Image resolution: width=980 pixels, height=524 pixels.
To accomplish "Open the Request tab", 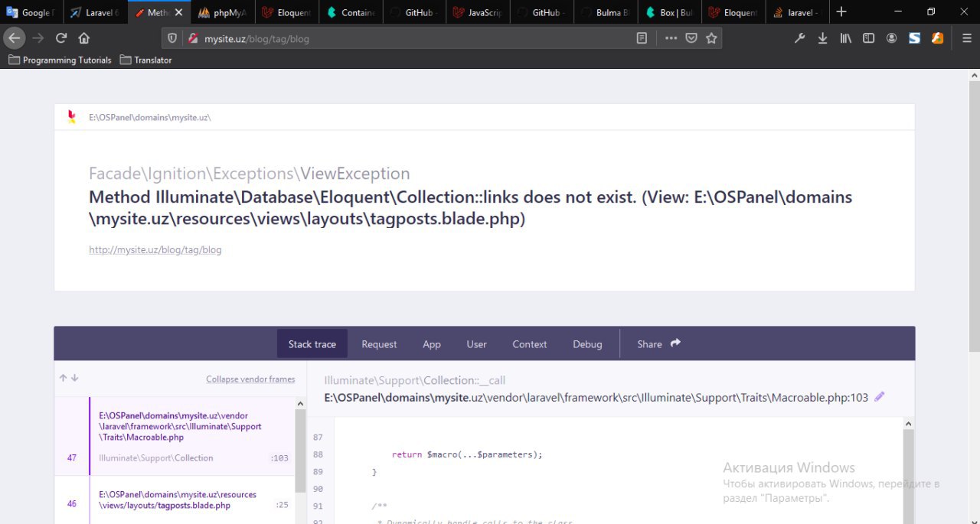I will point(379,344).
